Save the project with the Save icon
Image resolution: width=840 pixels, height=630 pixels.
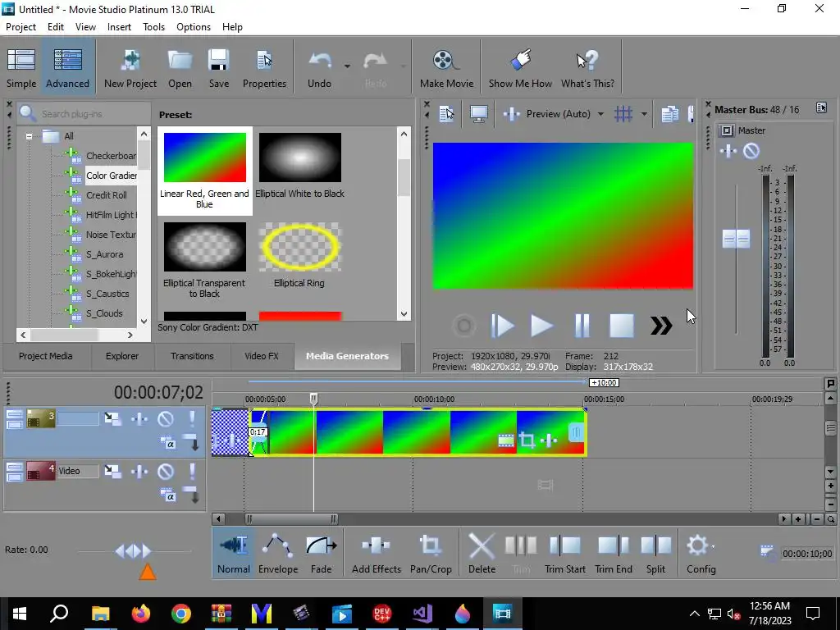[x=218, y=67]
